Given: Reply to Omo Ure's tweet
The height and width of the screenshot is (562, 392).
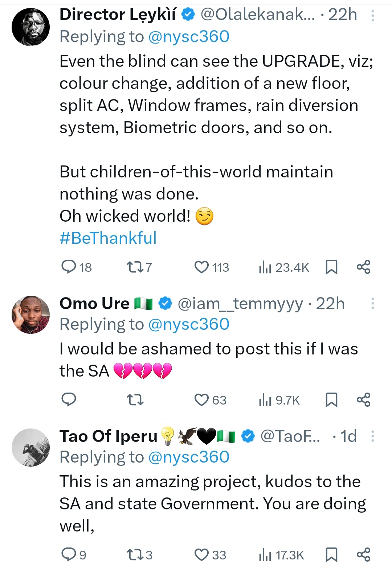Looking at the screenshot, I should pos(69,400).
